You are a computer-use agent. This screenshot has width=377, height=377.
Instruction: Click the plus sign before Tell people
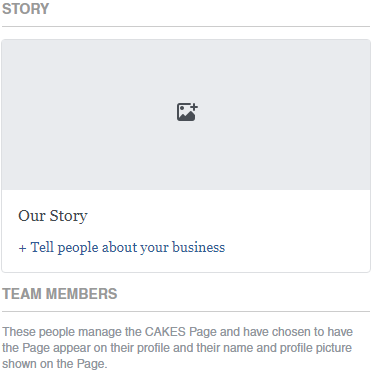click(22, 248)
